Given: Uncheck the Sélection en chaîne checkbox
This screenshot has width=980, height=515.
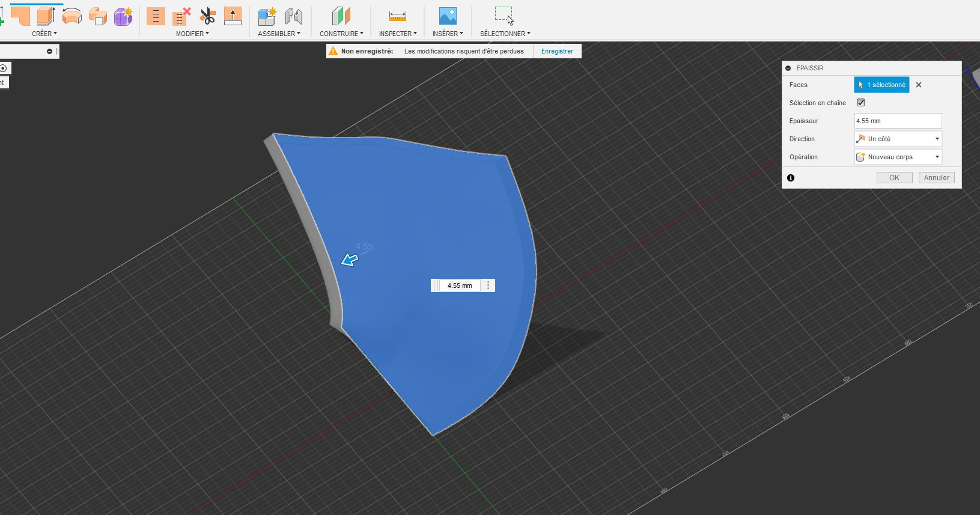Looking at the screenshot, I should (x=861, y=103).
